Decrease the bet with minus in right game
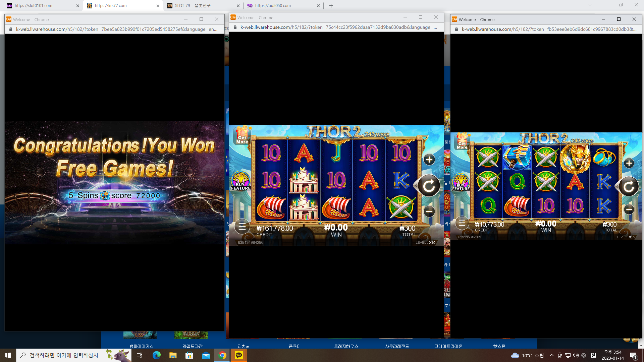This screenshot has width=644, height=362. click(x=629, y=209)
